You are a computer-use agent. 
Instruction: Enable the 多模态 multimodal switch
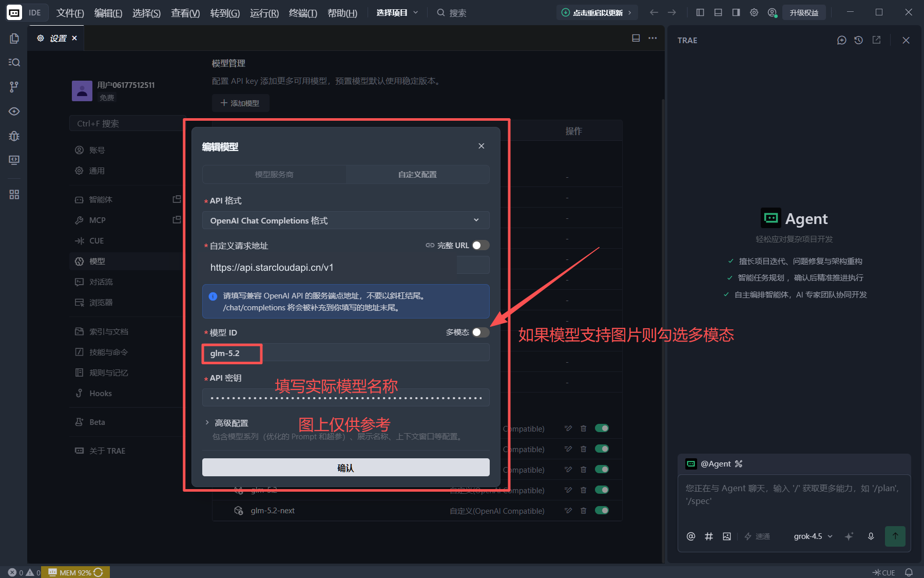click(x=480, y=332)
